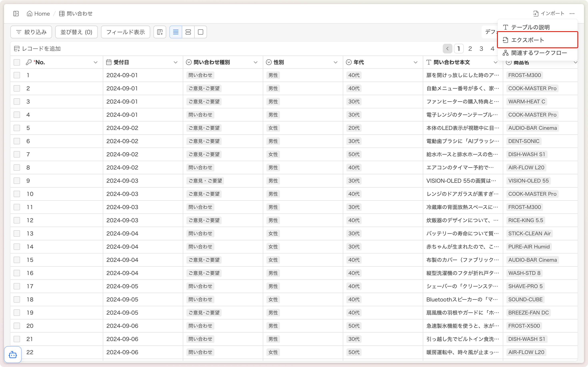588x367 pixels.
Task: Switch to compact list view icon
Action: tap(176, 32)
